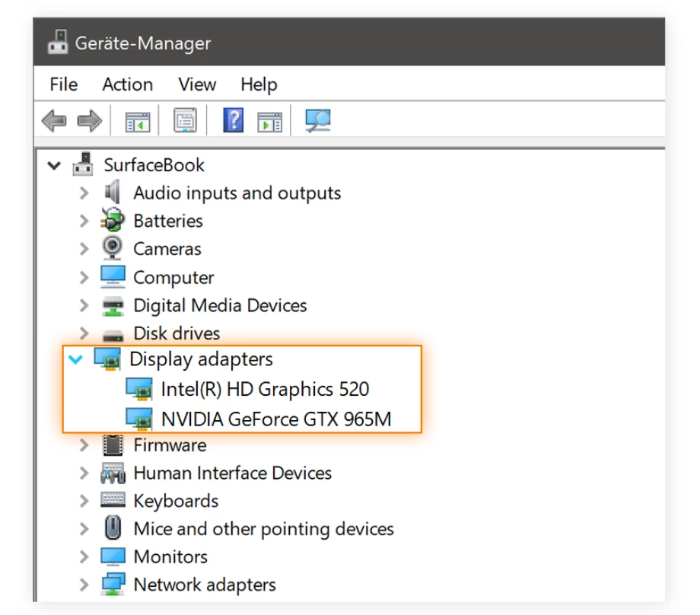Viewport: 700px width, 615px height.
Task: Click the Show/Hide console tree icon
Action: (x=138, y=122)
